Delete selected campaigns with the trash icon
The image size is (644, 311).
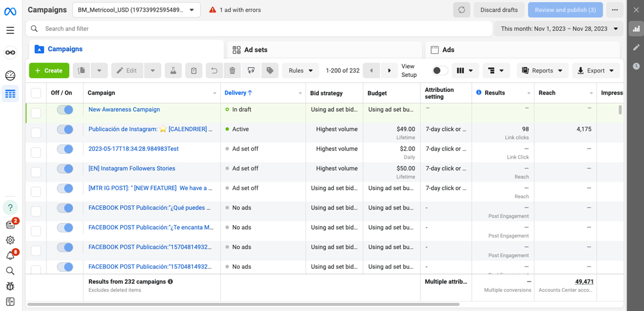click(x=232, y=70)
